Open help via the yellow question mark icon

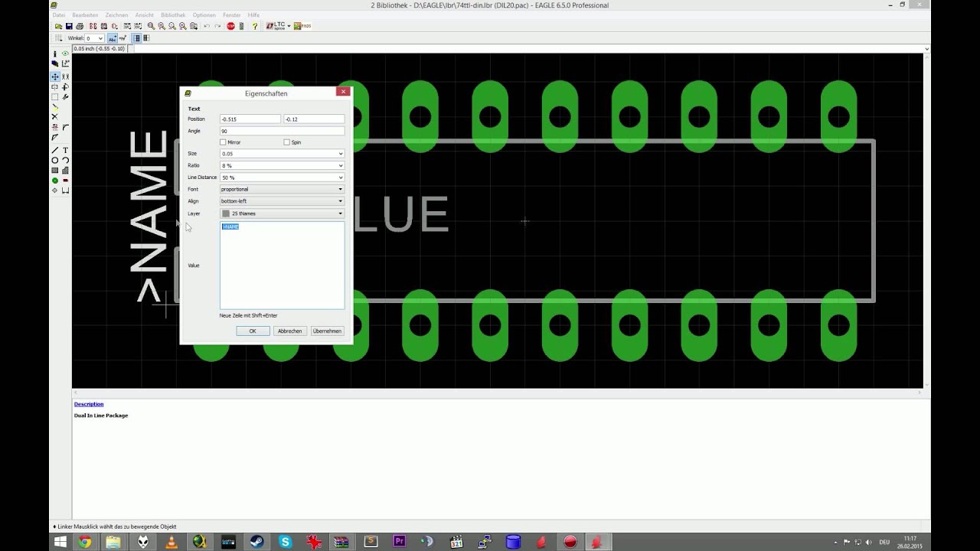255,26
